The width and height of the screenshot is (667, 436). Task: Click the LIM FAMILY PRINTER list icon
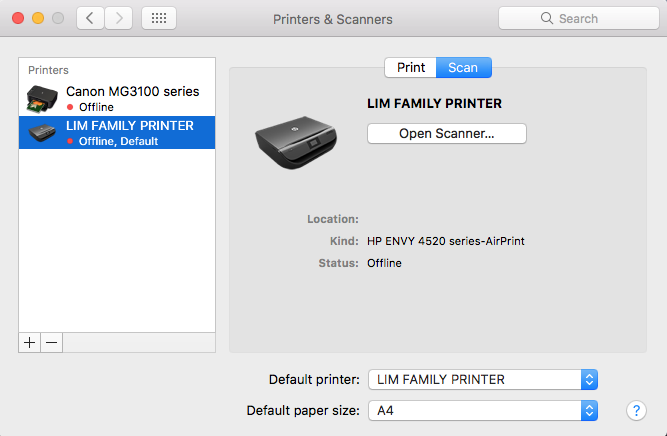[41, 133]
